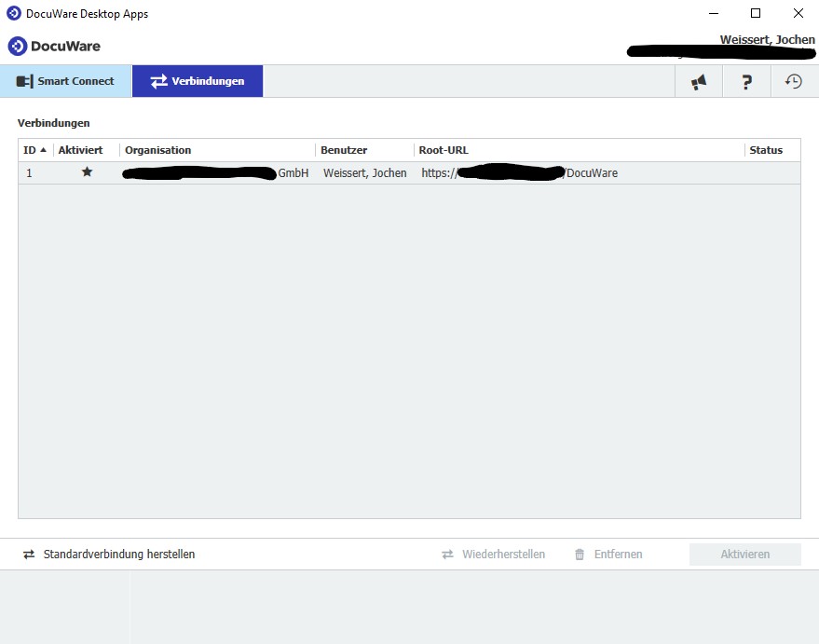819x644 pixels.
Task: Select the Verbindungen tab
Action: coord(198,81)
